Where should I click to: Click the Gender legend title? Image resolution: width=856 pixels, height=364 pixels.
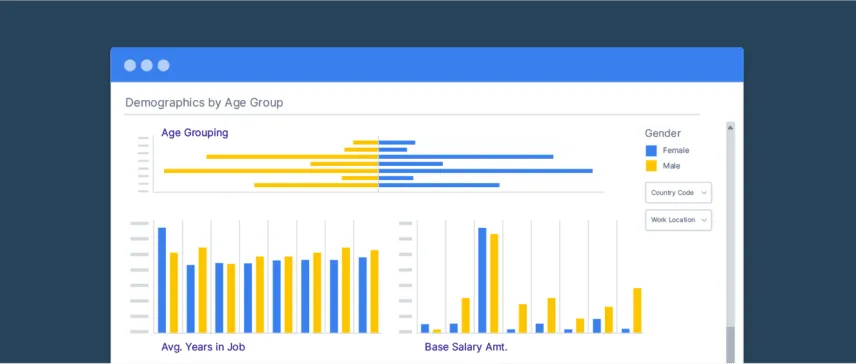pyautogui.click(x=663, y=133)
